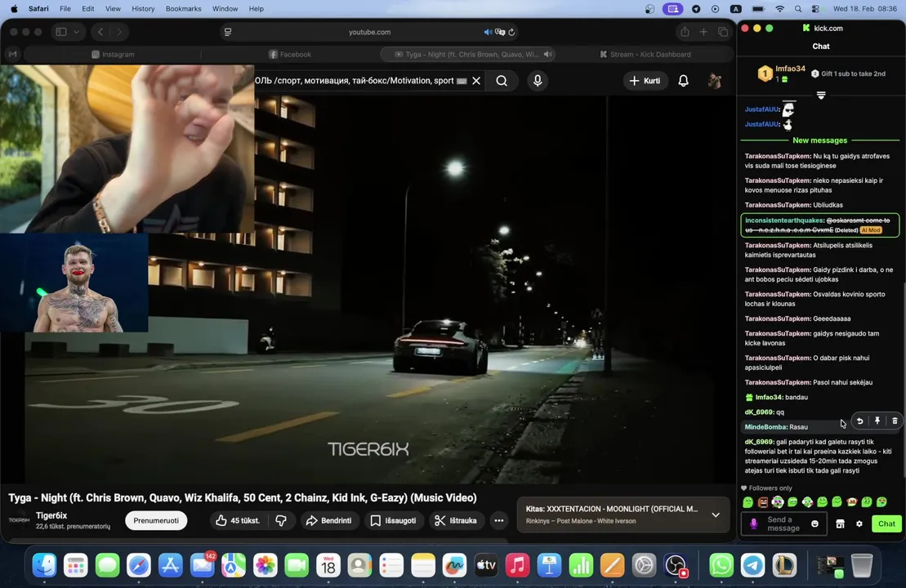
Task: Reply to the MindeBomba chat message
Action: (859, 421)
